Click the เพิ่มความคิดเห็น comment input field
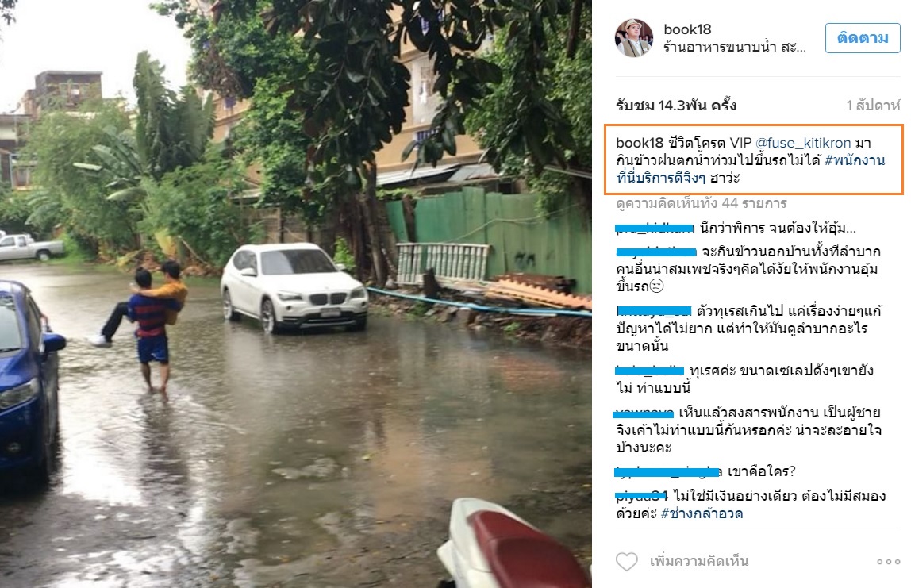 point(699,561)
